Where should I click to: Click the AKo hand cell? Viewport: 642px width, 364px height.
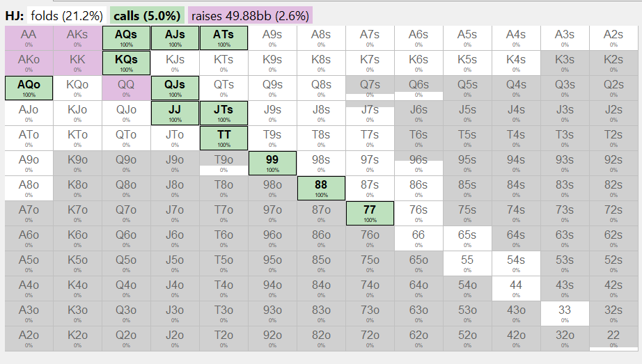pos(29,63)
